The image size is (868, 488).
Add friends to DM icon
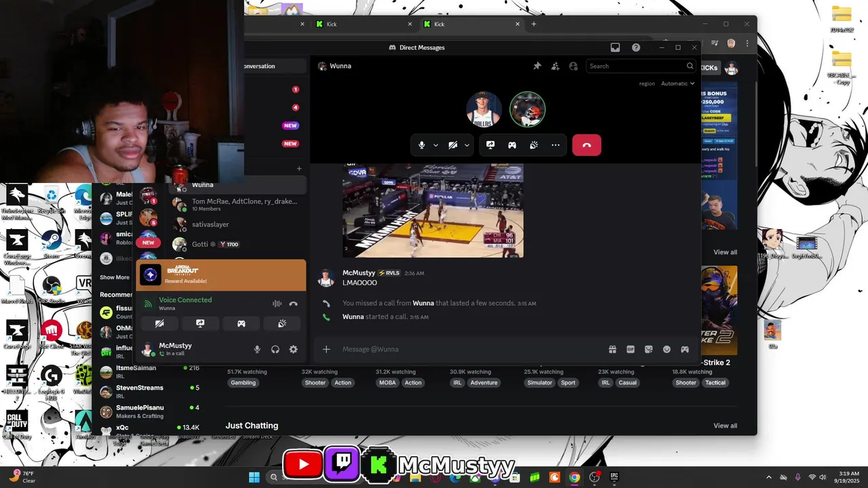(x=555, y=66)
